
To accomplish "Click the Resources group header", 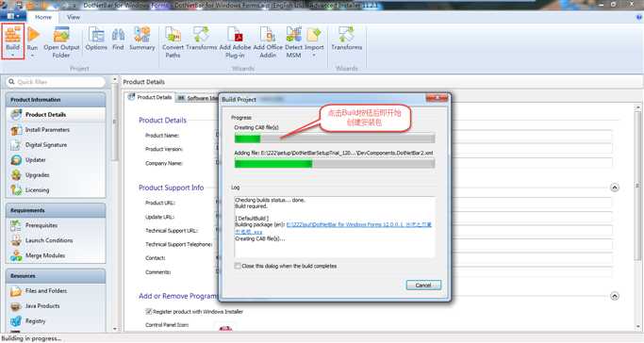I will 56,276.
